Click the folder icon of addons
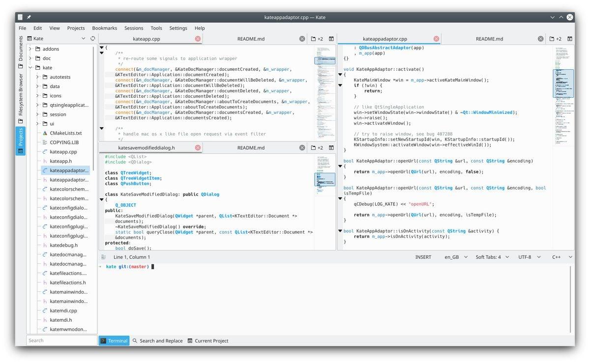Image resolution: width=590 pixels, height=364 pixels. [x=37, y=49]
